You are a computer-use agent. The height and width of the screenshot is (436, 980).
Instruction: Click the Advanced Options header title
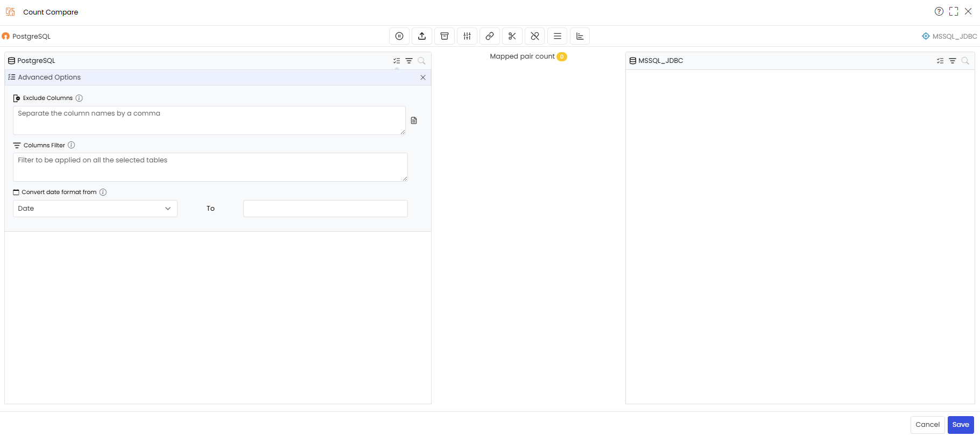point(50,77)
